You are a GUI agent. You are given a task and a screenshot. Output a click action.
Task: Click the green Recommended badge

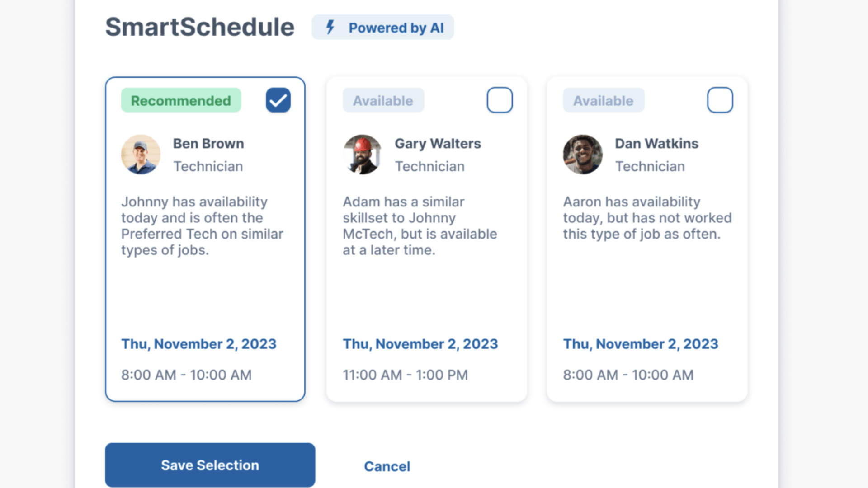click(180, 100)
